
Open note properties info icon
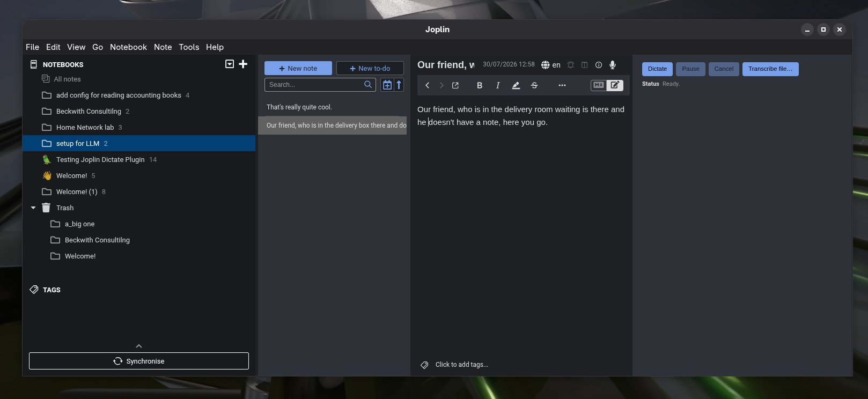click(599, 65)
